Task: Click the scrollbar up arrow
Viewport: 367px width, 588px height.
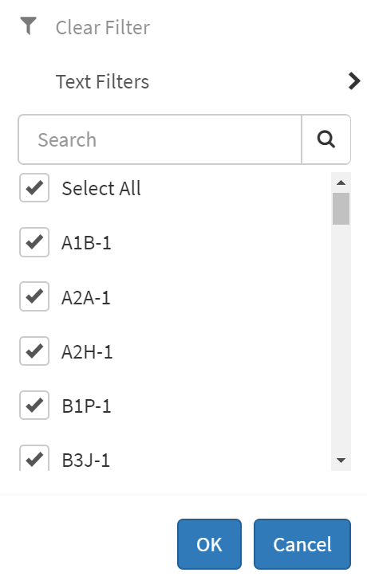Action: [x=341, y=182]
